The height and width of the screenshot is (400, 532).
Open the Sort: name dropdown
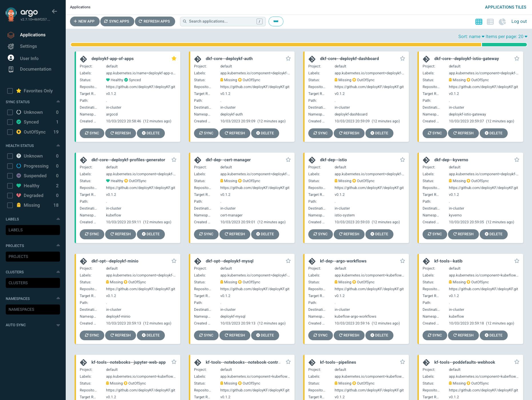(x=471, y=37)
